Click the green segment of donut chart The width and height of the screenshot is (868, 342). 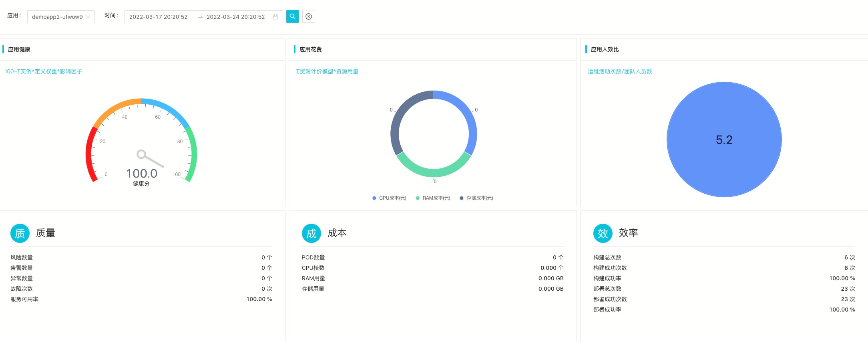(x=434, y=172)
